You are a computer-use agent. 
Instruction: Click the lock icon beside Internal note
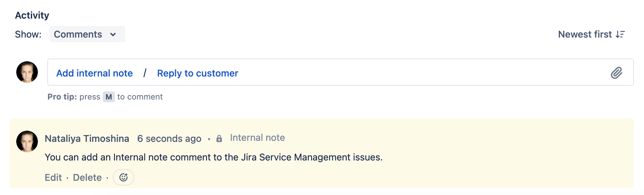(x=219, y=138)
